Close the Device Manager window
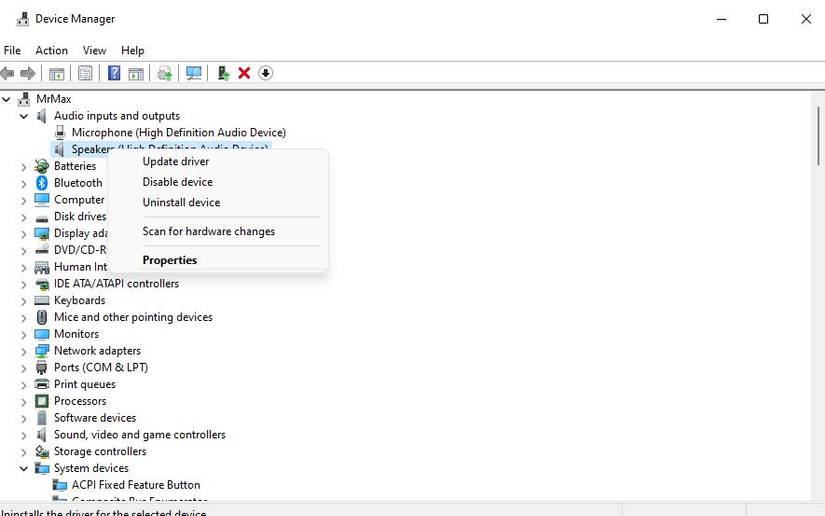825x516 pixels. [806, 19]
